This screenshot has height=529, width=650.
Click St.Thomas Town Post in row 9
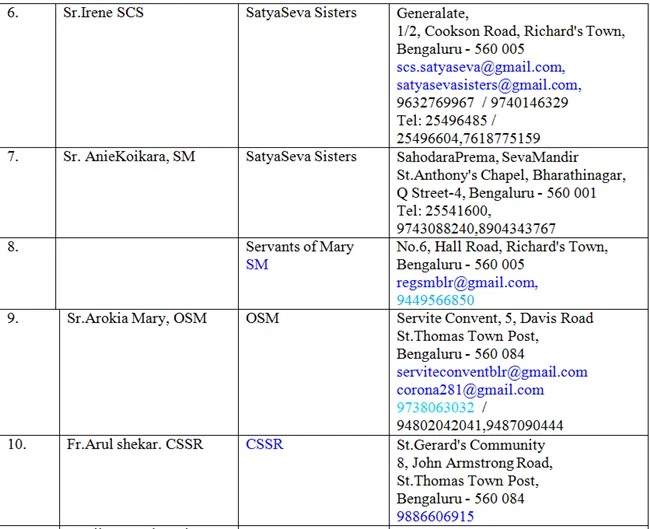[468, 336]
